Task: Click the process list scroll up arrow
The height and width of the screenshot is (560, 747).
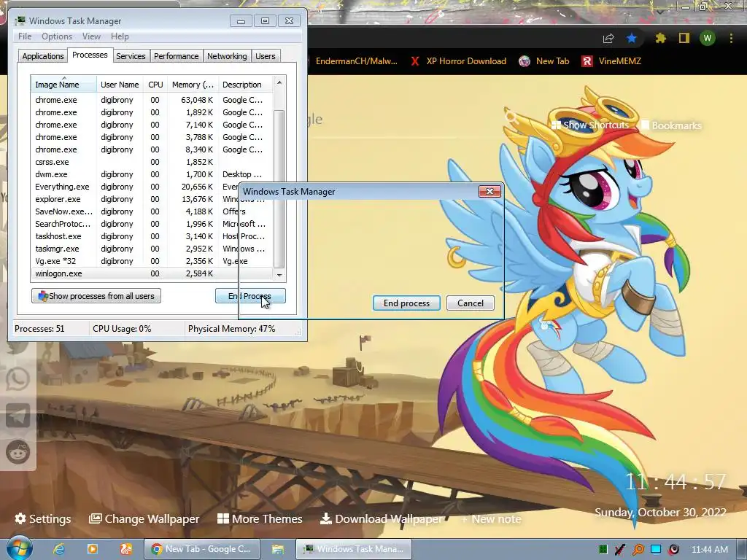Action: click(x=279, y=82)
